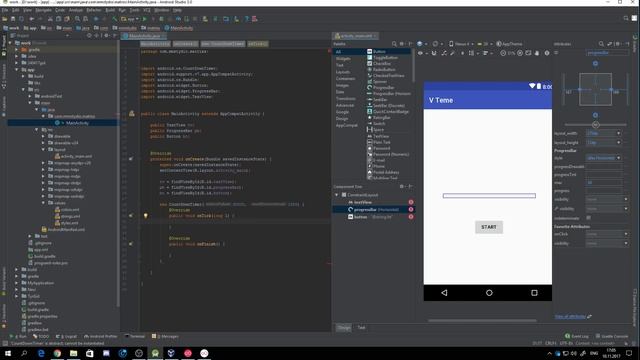Toggle the designer eye visibility options
Image resolution: width=640 pixels, height=360 pixels.
click(x=420, y=53)
